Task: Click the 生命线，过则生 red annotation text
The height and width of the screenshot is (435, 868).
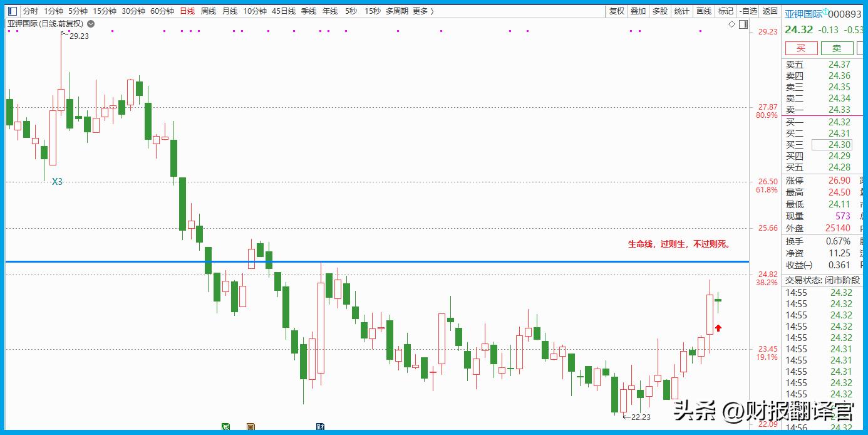Action: (x=679, y=244)
